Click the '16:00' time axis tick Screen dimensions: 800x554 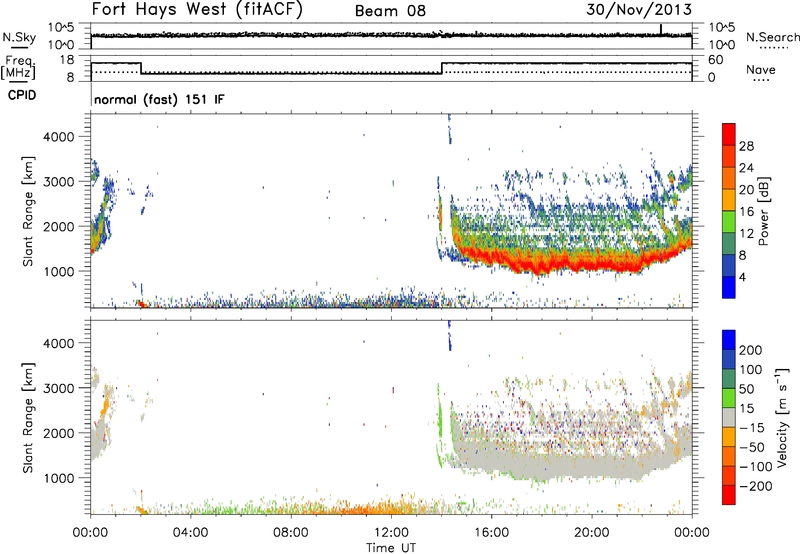click(x=491, y=533)
